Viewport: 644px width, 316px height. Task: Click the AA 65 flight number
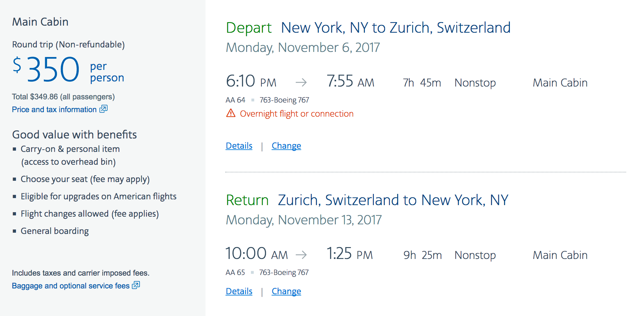click(235, 272)
